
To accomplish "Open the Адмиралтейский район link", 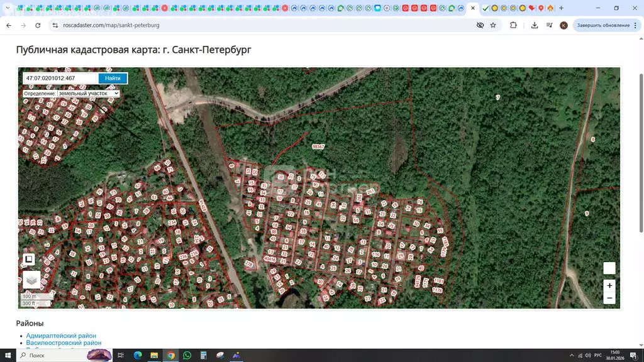I will click(x=61, y=336).
